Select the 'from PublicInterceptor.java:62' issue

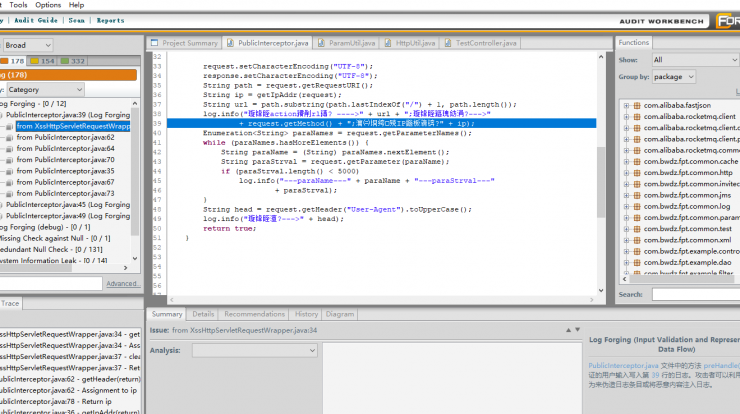pos(66,137)
